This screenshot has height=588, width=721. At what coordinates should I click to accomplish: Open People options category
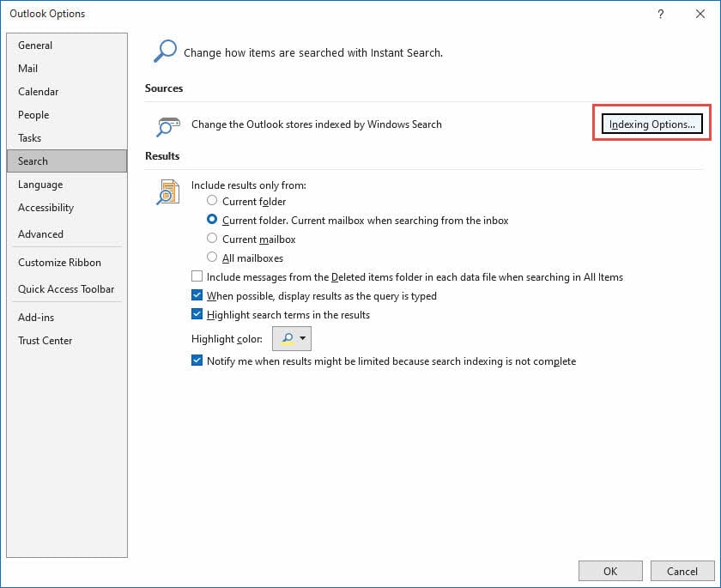(67, 114)
